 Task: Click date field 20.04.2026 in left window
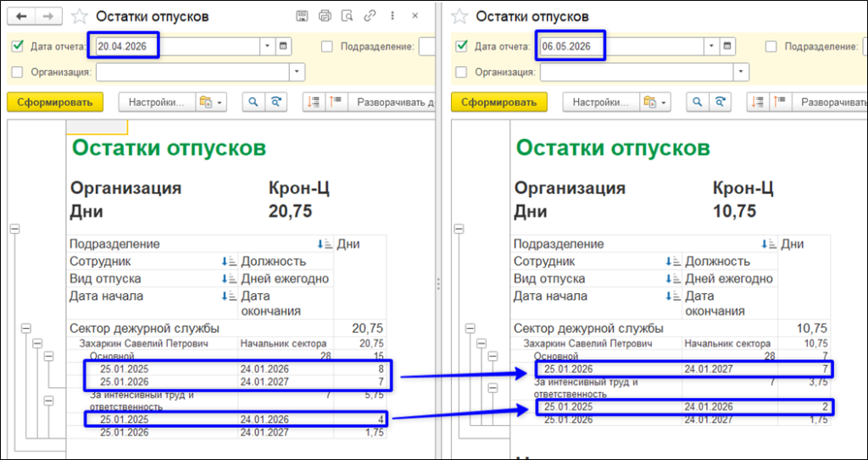177,47
